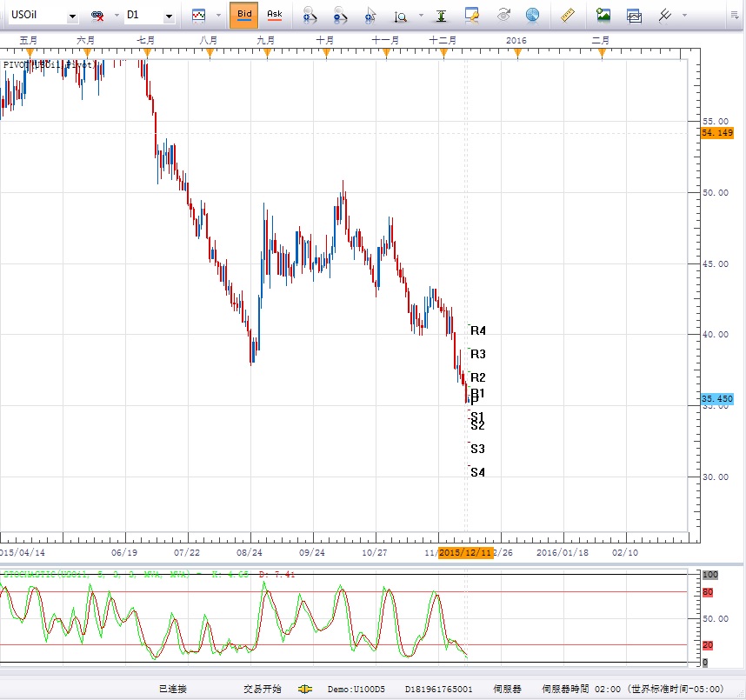746x700 pixels.
Task: Click the highlighted 2015/12/11 date label
Action: pyautogui.click(x=465, y=552)
